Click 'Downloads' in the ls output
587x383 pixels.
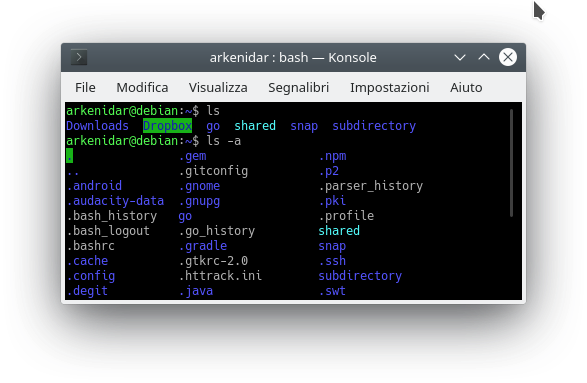(97, 126)
